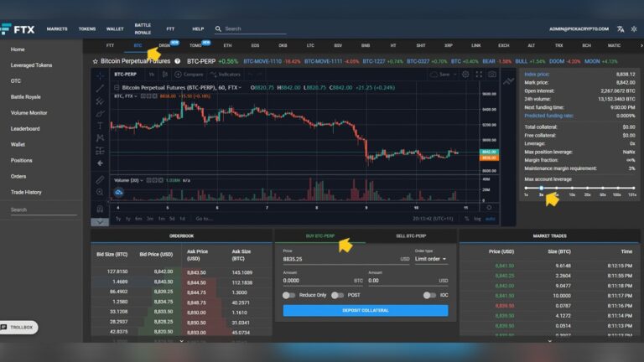Favorite Bitcoin Perpetual Futures with the star
This screenshot has width=644, height=362.
point(96,61)
